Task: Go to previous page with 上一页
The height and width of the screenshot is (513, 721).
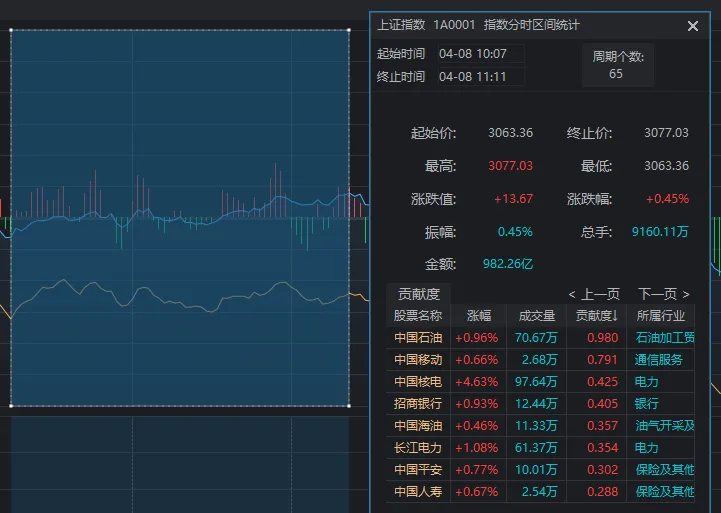Action: tap(593, 294)
